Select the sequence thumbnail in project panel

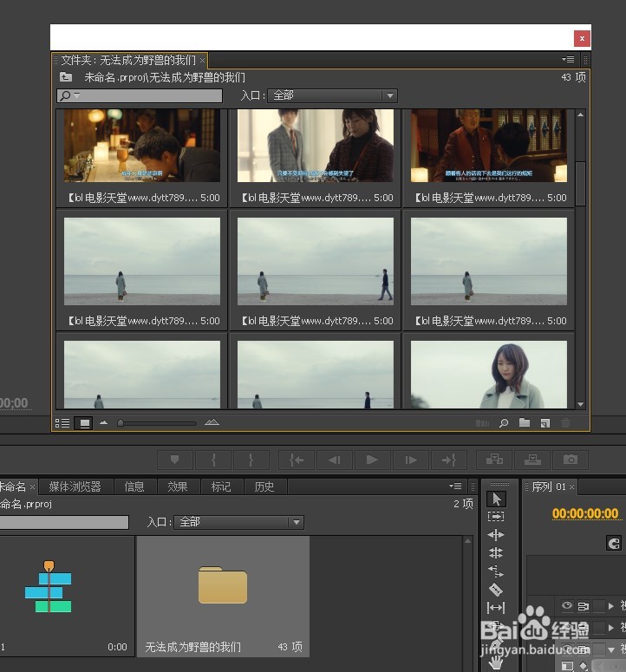pyautogui.click(x=49, y=586)
